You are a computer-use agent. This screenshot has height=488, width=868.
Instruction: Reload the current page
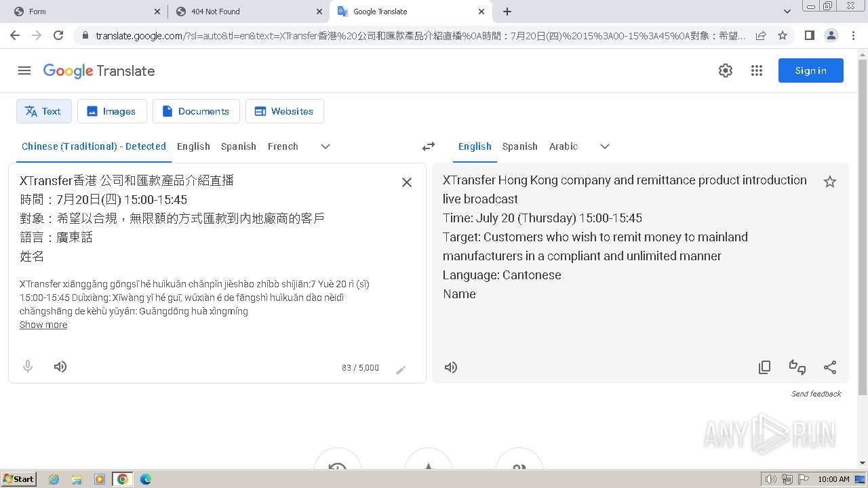coord(58,35)
